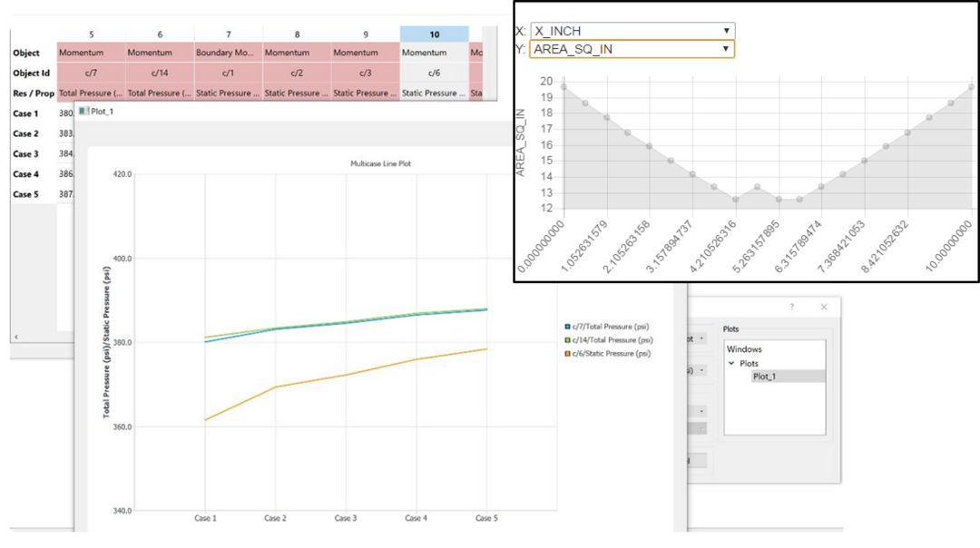Click object id cell c/14
The image size is (980, 548).
click(x=160, y=73)
